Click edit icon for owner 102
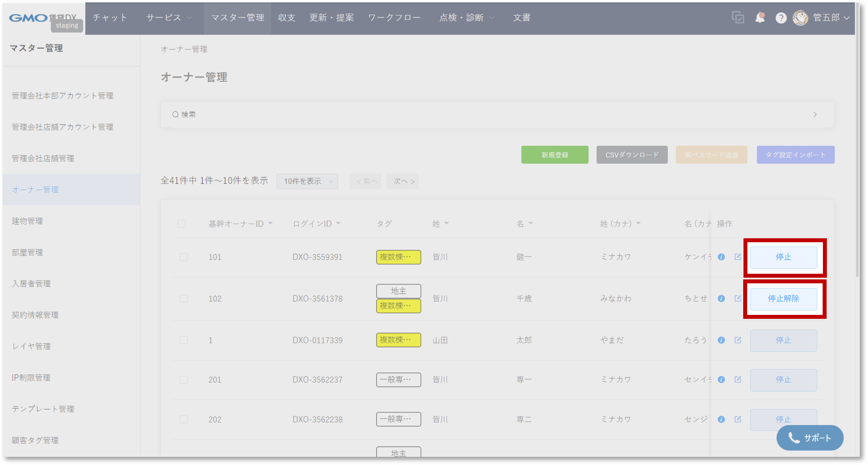 click(x=738, y=298)
